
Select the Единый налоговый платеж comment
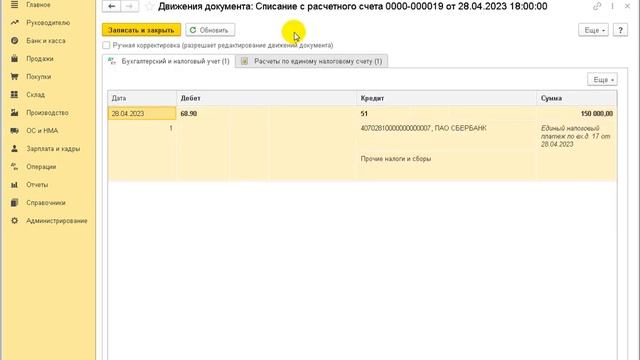(x=576, y=136)
